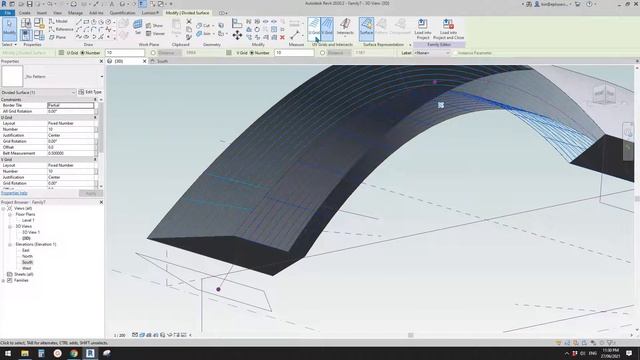This screenshot has width=640, height=360.
Task: Click Load into Project icon
Action: point(423,29)
